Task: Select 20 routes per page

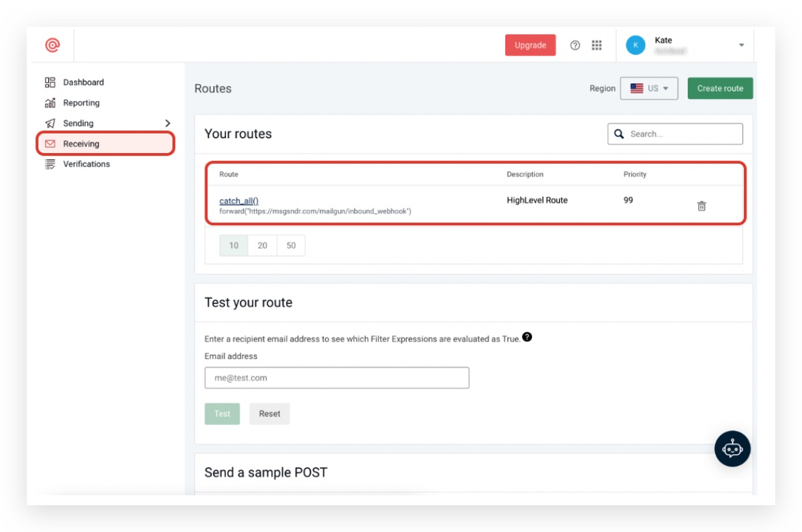Action: pyautogui.click(x=262, y=245)
